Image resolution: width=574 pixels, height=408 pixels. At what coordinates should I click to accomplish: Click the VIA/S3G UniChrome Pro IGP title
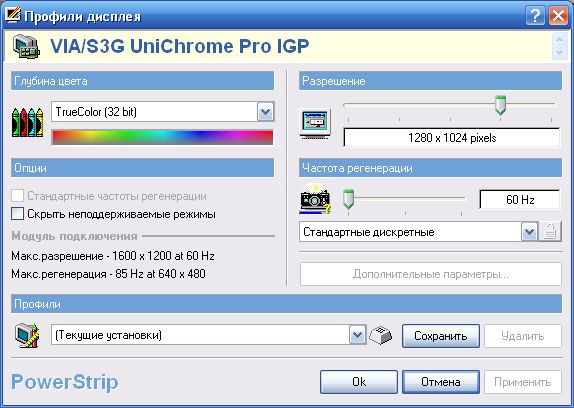click(x=179, y=46)
